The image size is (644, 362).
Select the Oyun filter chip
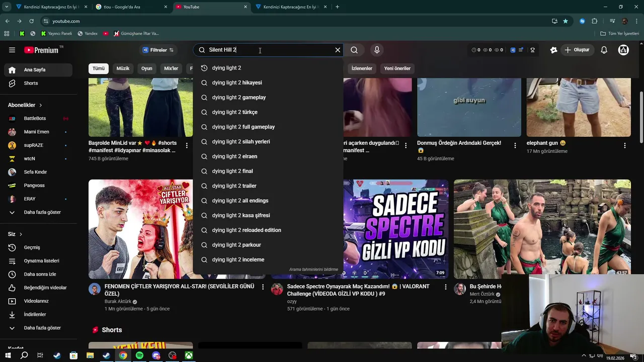pos(146,68)
